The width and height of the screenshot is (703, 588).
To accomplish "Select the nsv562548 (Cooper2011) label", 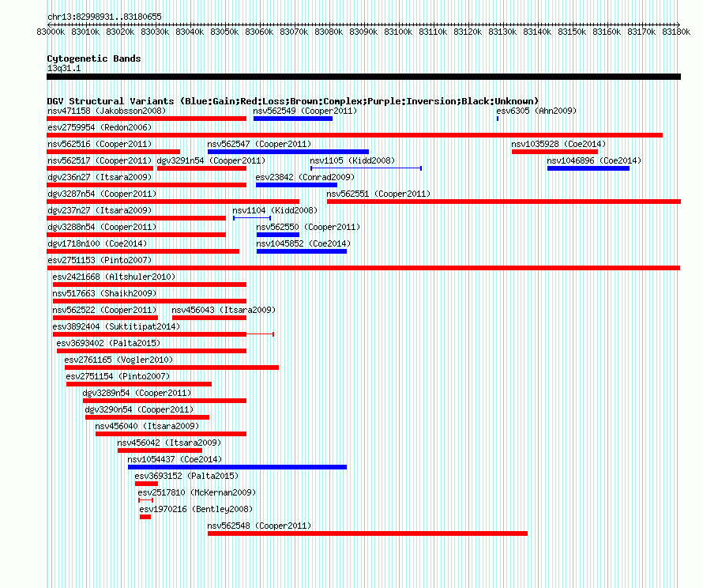I will pos(259,526).
